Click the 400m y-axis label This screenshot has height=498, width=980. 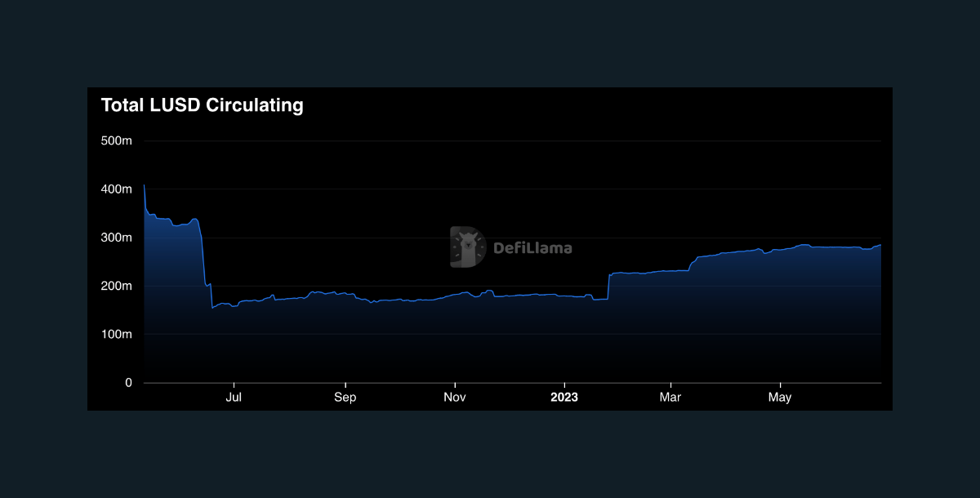tap(116, 189)
